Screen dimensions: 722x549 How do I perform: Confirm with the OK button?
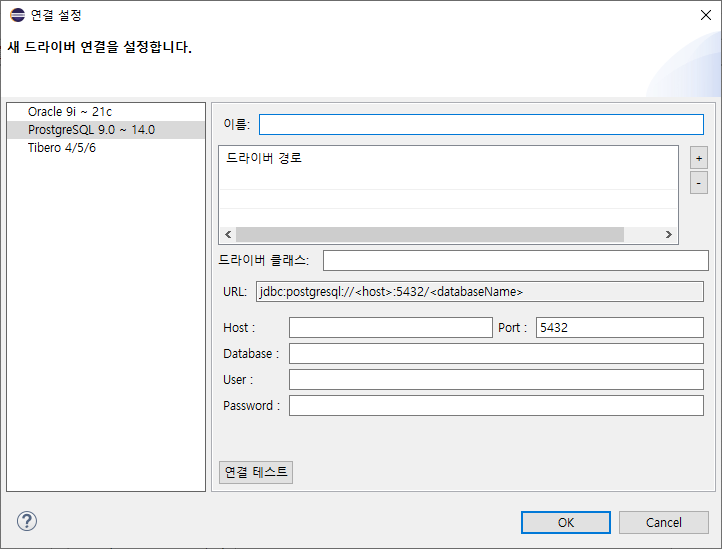click(x=566, y=523)
